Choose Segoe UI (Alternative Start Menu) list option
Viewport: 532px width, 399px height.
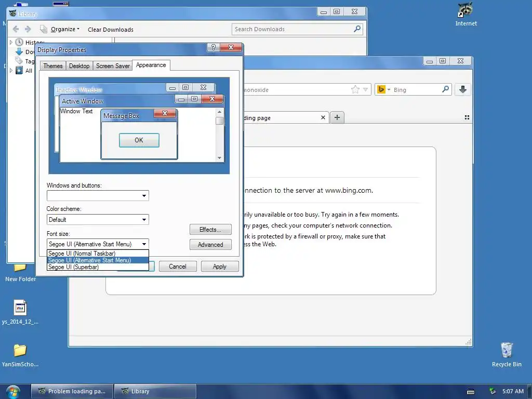98,260
